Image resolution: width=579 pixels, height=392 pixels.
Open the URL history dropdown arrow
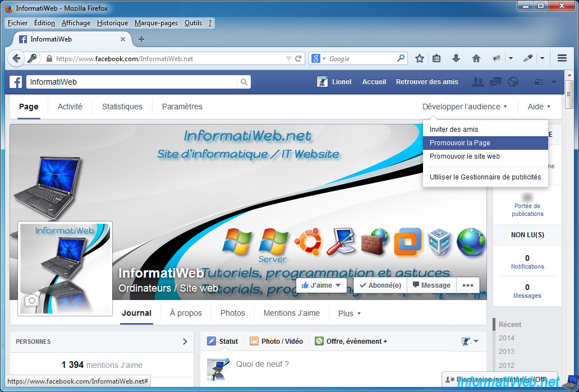click(x=288, y=58)
